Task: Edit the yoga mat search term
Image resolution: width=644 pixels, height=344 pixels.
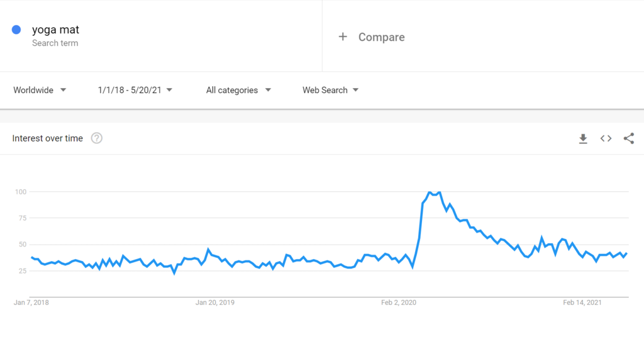Action: click(x=55, y=30)
